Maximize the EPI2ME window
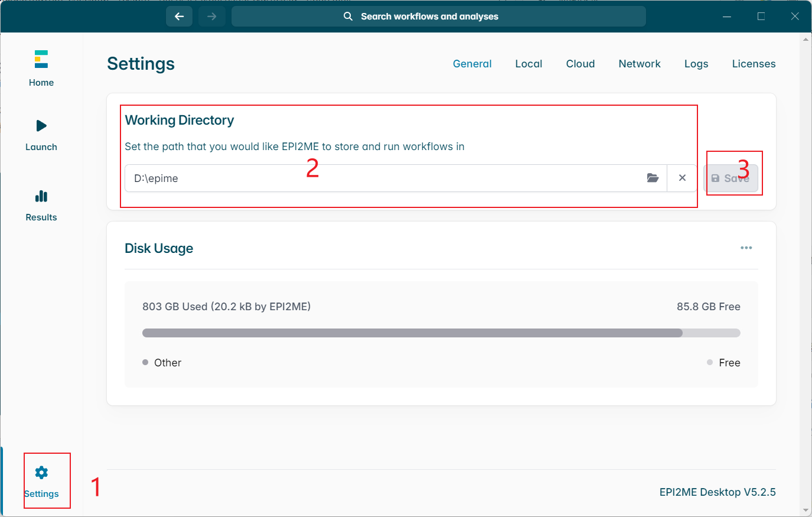Viewport: 812px width, 517px height. (761, 17)
